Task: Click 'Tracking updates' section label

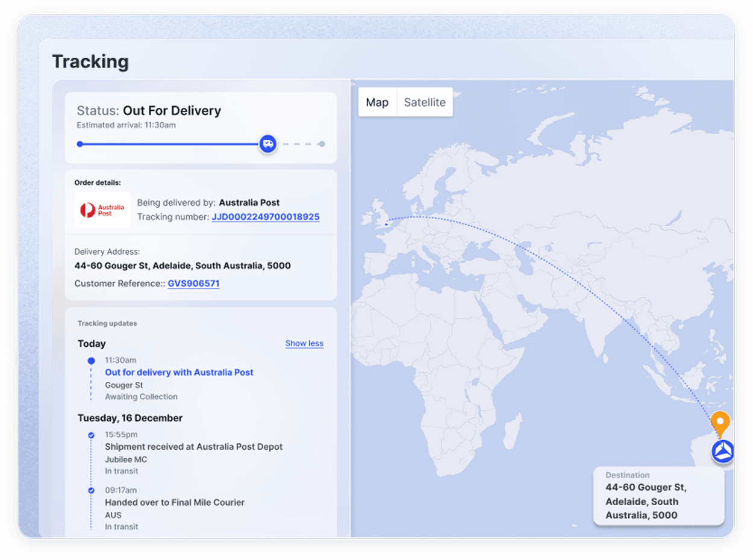Action: 107,323
